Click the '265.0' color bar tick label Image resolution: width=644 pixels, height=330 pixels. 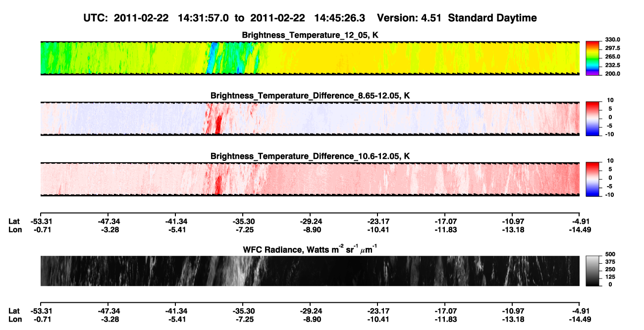click(612, 56)
